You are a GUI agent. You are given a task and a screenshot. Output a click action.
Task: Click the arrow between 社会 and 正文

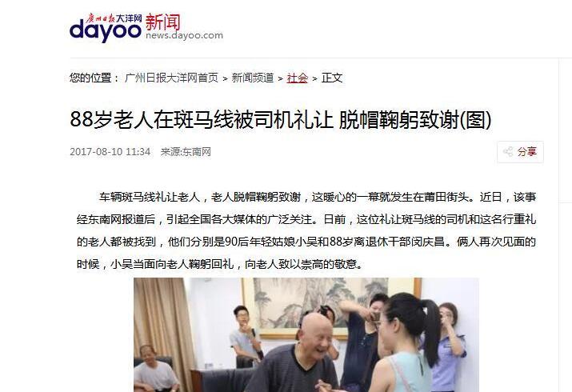coord(315,78)
